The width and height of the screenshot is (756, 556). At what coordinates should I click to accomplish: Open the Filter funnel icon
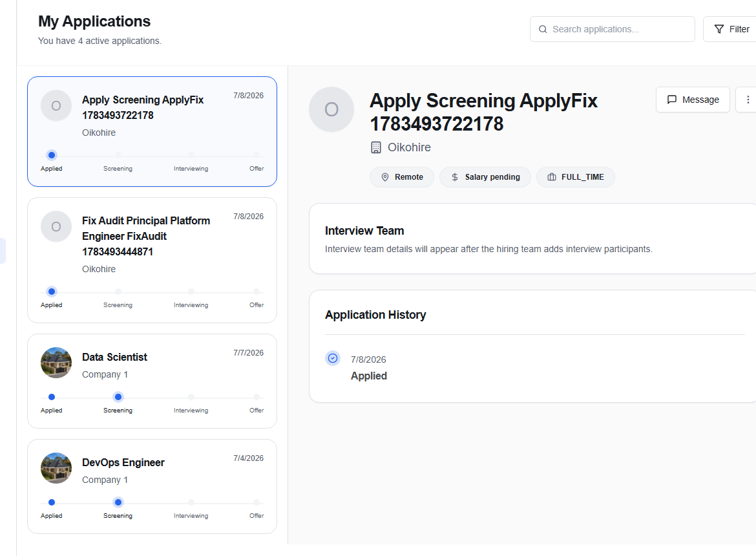(719, 29)
